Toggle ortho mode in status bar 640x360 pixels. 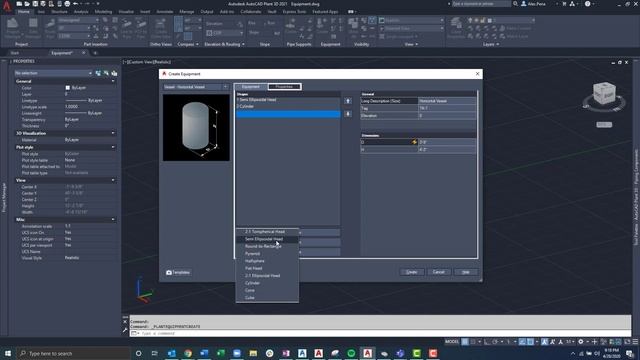(x=487, y=342)
